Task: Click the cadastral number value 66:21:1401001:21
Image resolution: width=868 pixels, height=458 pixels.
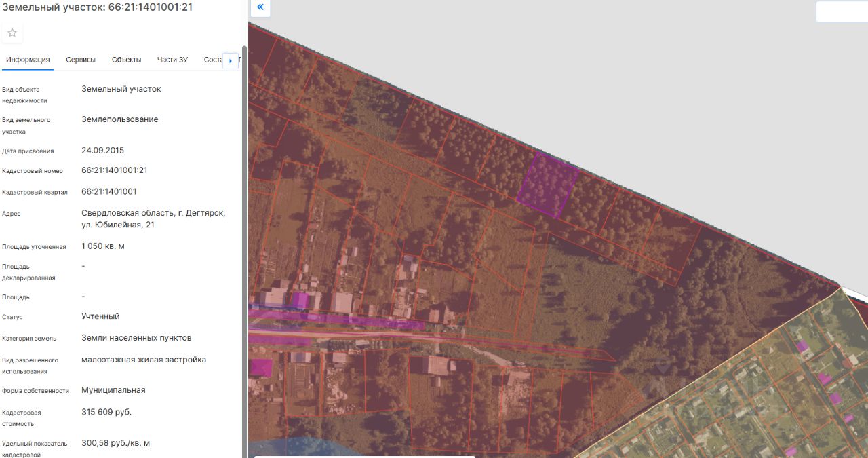Action: coord(115,170)
